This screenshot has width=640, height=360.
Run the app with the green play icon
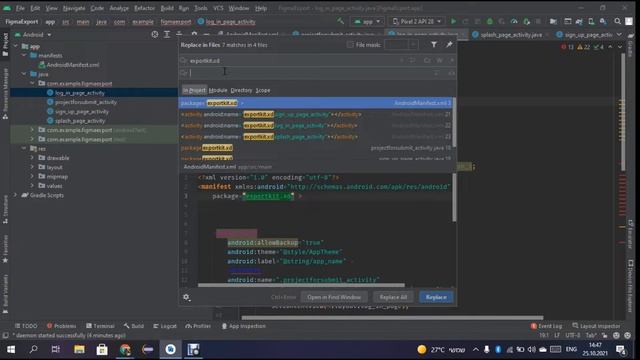tap(453, 21)
